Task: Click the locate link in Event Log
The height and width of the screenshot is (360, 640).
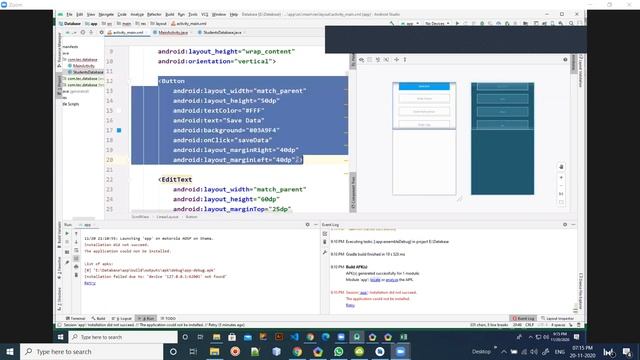Action: (x=375, y=280)
